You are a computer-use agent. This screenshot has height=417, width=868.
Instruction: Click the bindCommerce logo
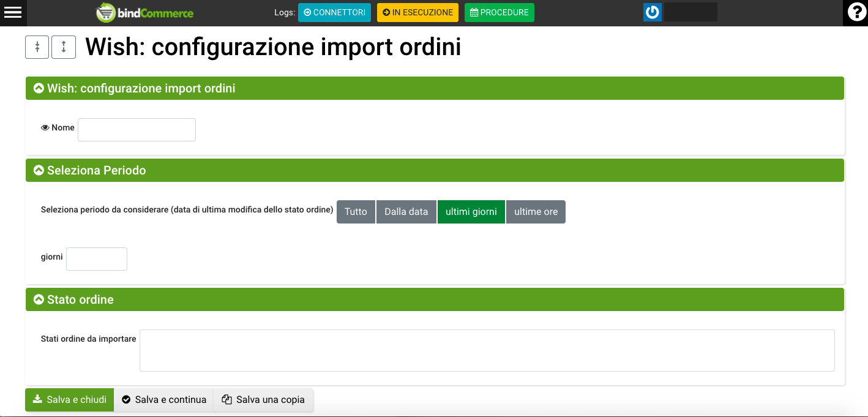click(x=145, y=13)
